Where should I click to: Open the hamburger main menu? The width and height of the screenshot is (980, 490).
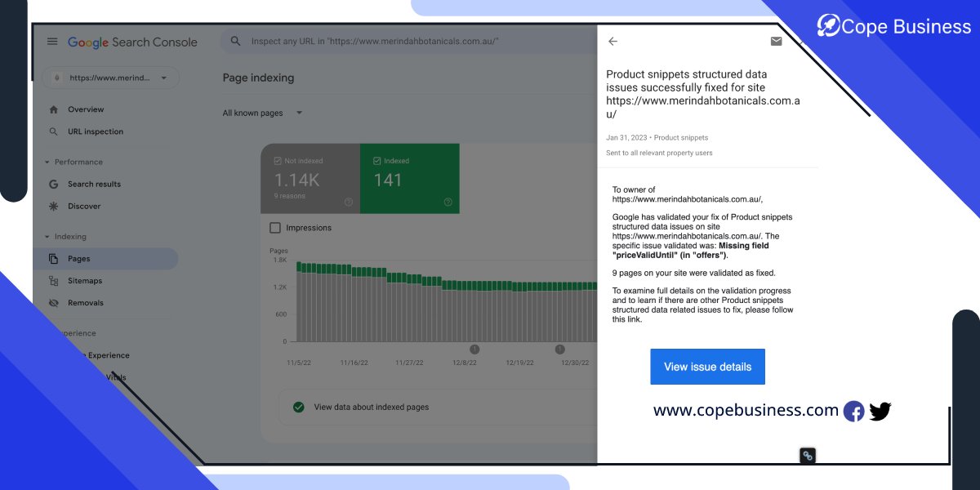coord(52,42)
